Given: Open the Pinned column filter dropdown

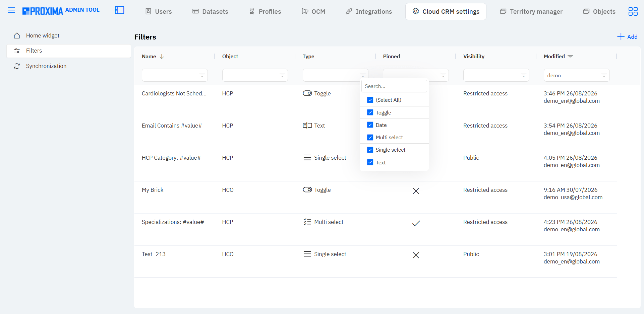Looking at the screenshot, I should [443, 75].
